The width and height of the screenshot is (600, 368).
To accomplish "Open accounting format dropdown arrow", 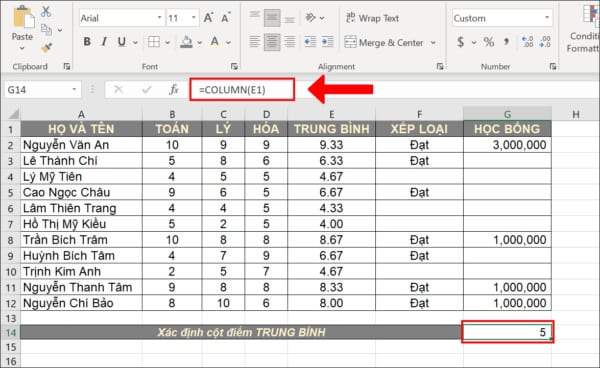I will pyautogui.click(x=474, y=42).
